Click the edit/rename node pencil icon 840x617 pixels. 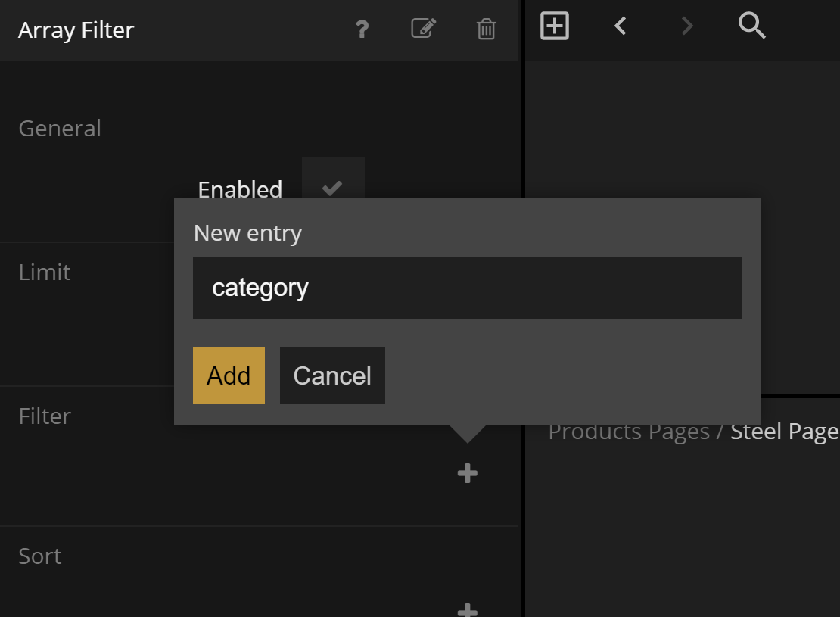(x=423, y=29)
